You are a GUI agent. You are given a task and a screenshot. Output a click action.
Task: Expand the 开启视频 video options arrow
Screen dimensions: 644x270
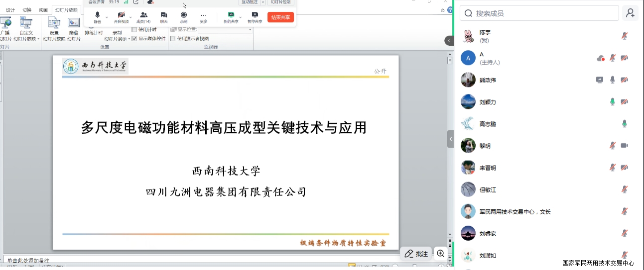(x=131, y=17)
